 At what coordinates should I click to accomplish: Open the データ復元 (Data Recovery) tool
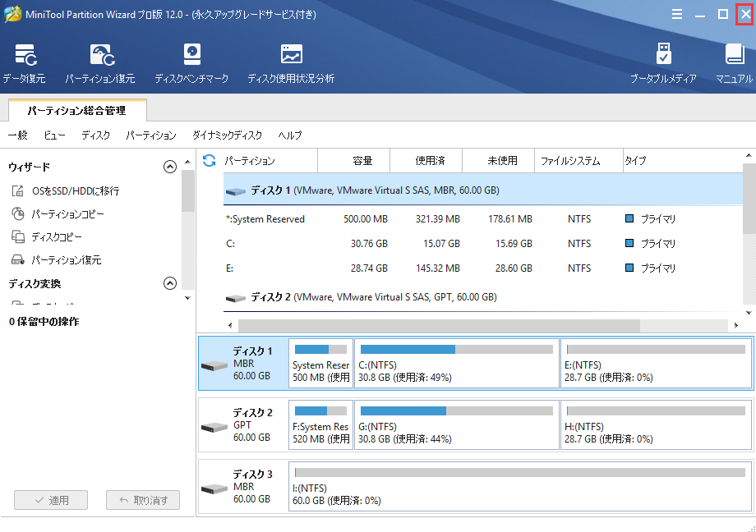(x=24, y=64)
